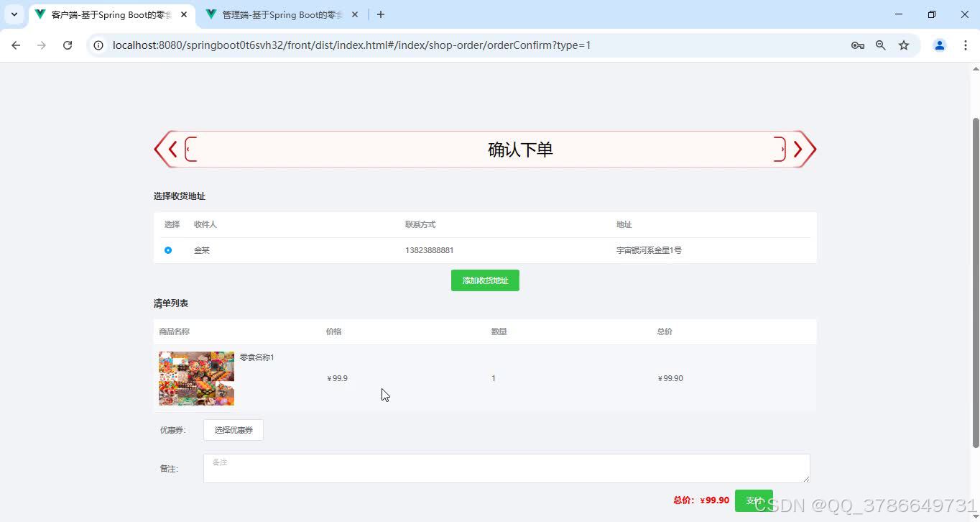Click the 收件人 column header
The height and width of the screenshot is (522, 980).
pyautogui.click(x=205, y=224)
